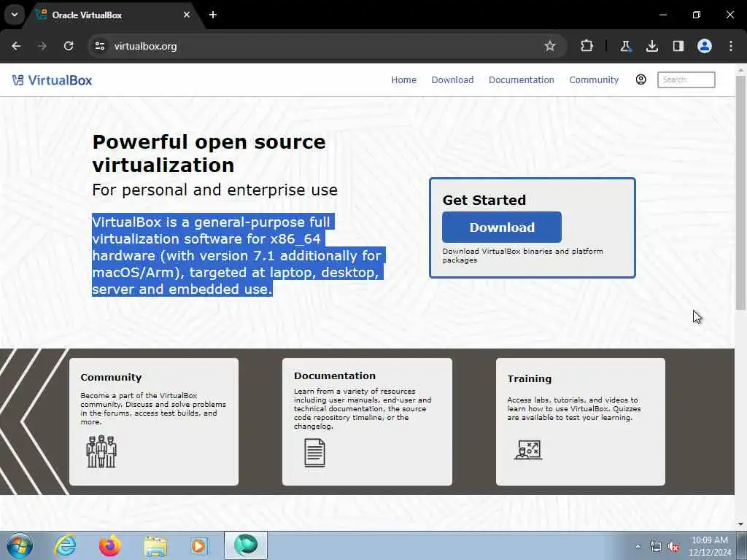Click the blue Download button
This screenshot has height=560, width=747.
502,227
